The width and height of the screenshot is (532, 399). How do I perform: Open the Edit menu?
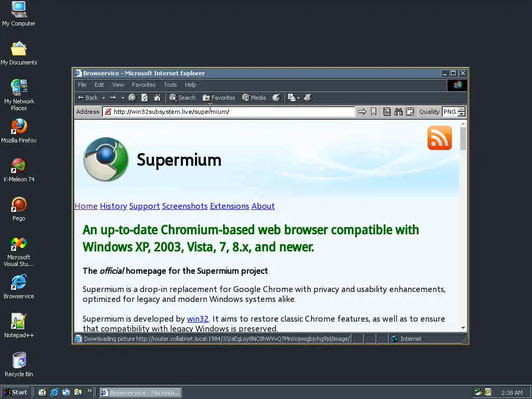click(99, 85)
